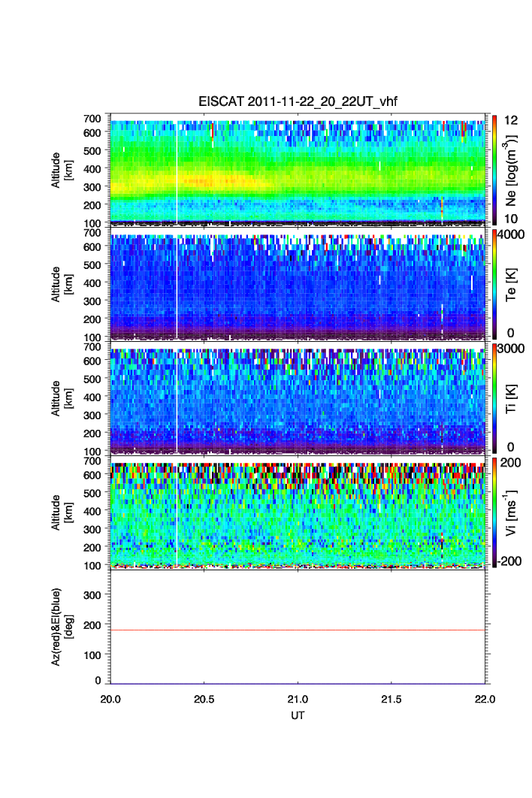
Task: Click the Ne colorbar gradient strip
Action: tap(494, 170)
